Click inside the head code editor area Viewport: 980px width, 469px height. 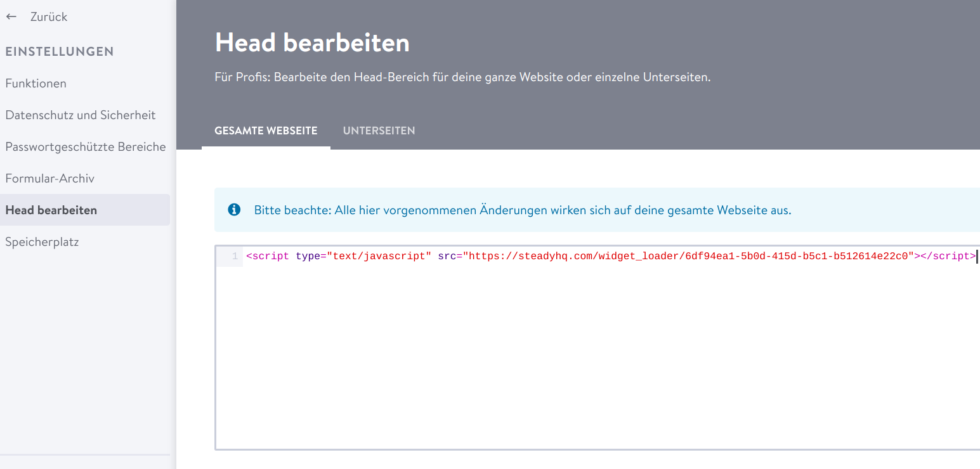pyautogui.click(x=598, y=348)
